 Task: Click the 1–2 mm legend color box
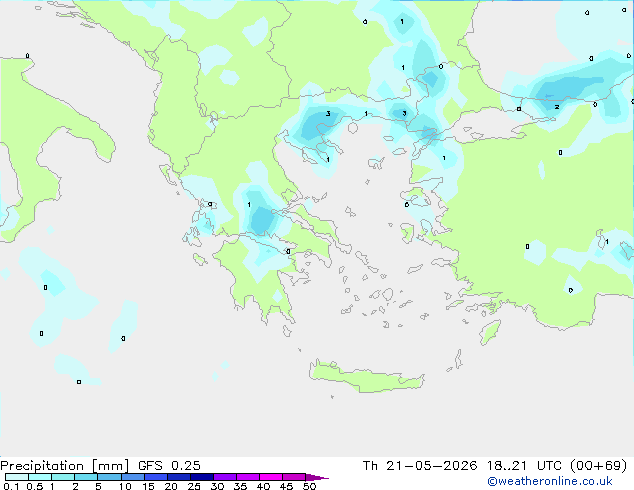63,477
